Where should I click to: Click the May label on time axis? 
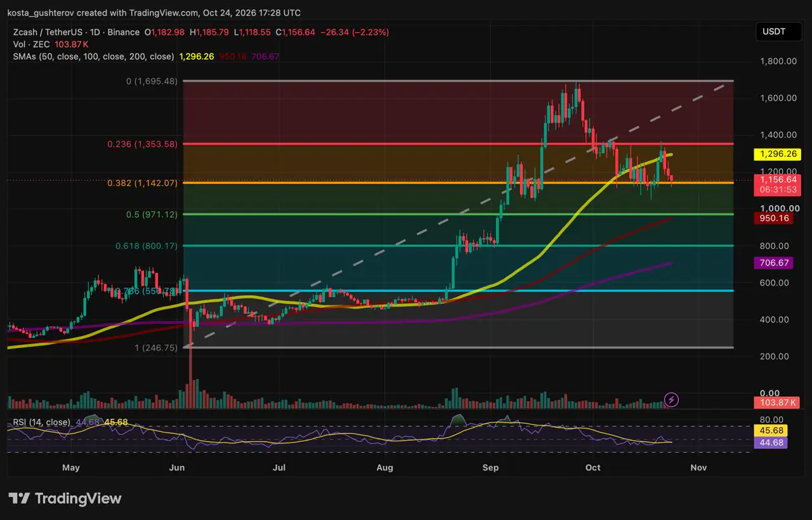pyautogui.click(x=71, y=467)
